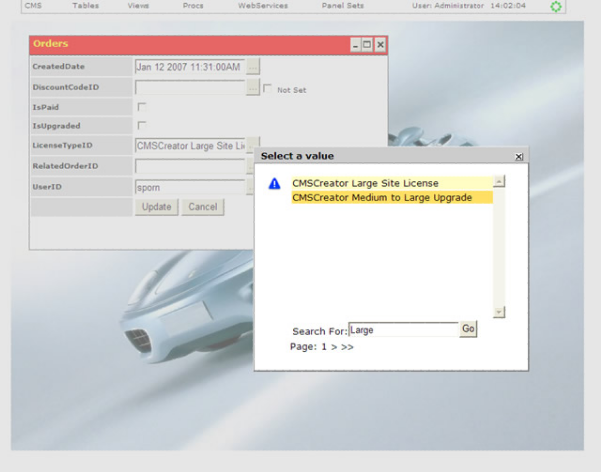The width and height of the screenshot is (601, 472).
Task: Click the CreatedDate date field
Action: (190, 67)
